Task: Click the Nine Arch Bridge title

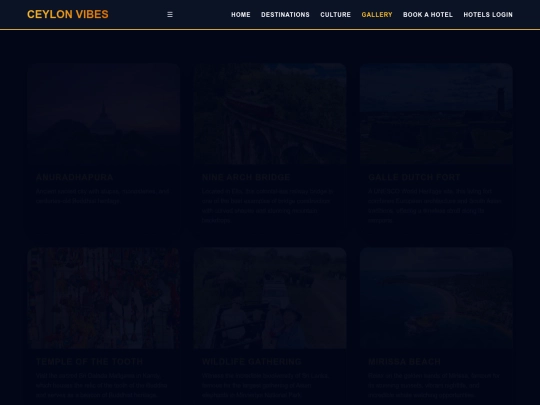Action: (246, 177)
